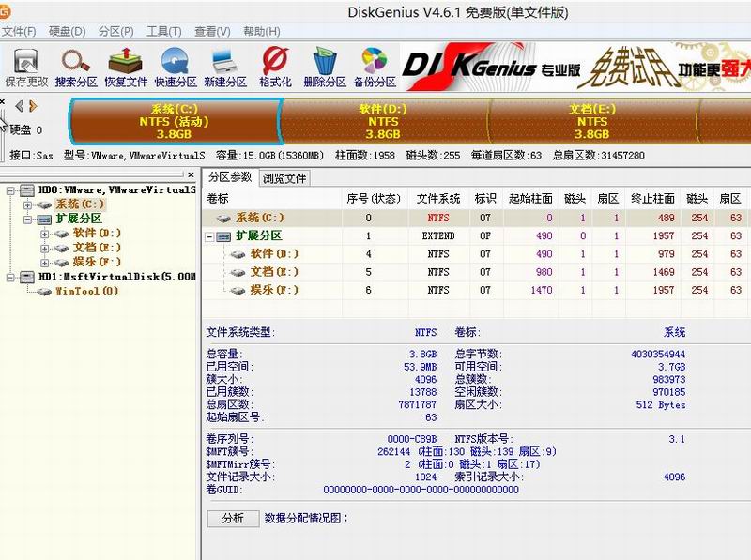Switch to the 浏览文件 tab

[x=284, y=178]
